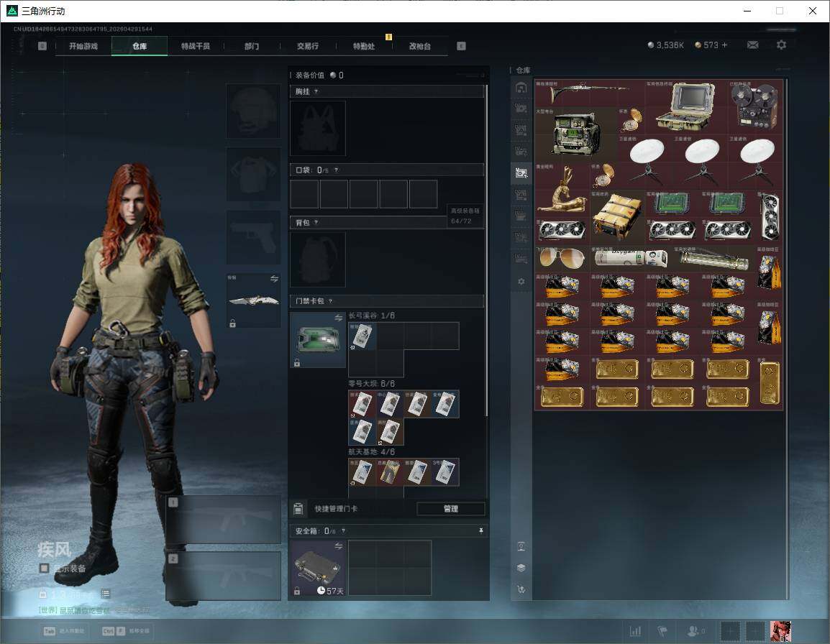Viewport: 830px width, 644px height.
Task: Click the melee knife weapon slot
Action: point(254,300)
